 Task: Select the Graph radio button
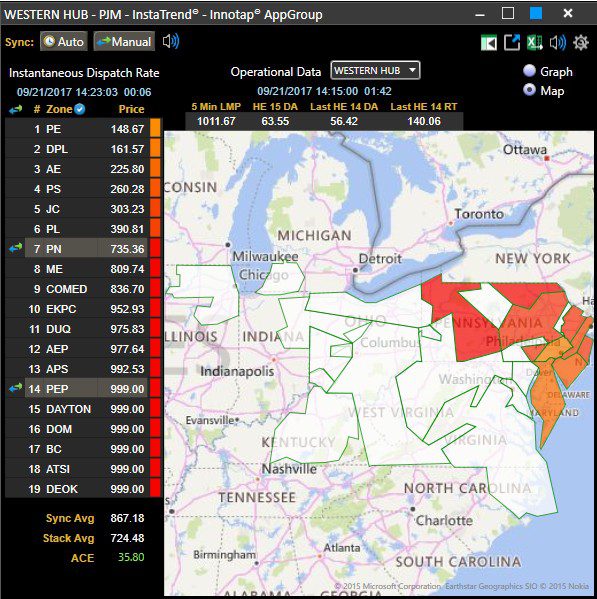point(529,71)
